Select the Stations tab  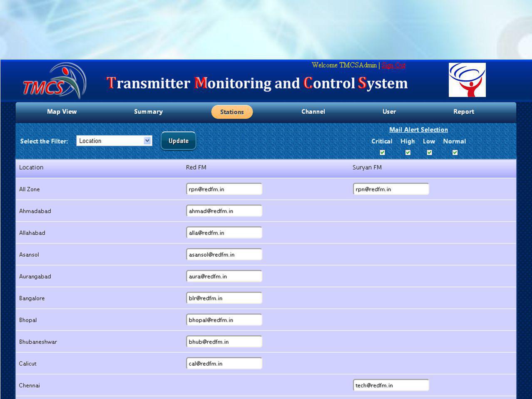point(232,112)
